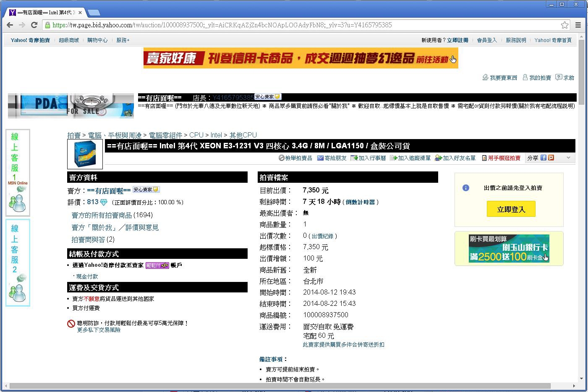This screenshot has width=588, height=392.
Task: Open 更多私下交易風險 link
Action: (99, 330)
